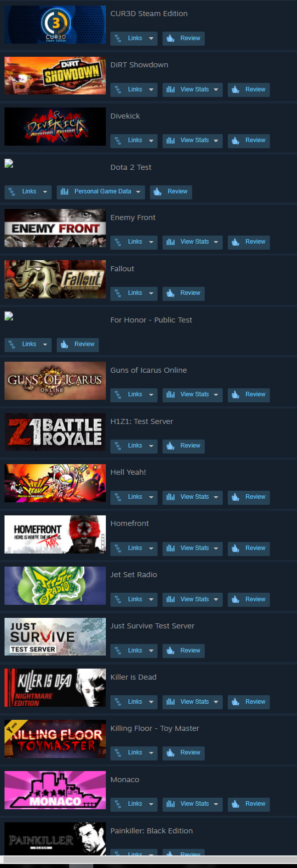Click the bar chart stats icon for DiRT Showdown
The height and width of the screenshot is (868, 297).
[171, 89]
